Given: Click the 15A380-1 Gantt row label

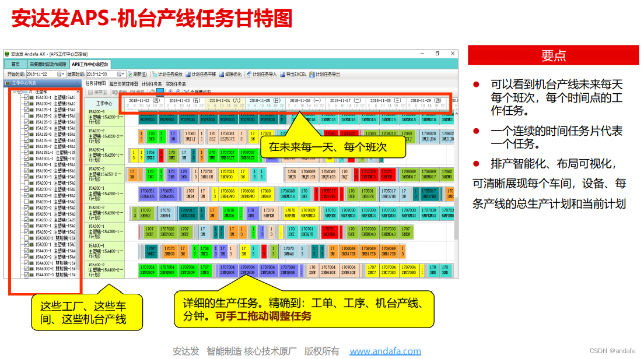Looking at the screenshot, I should [105, 231].
